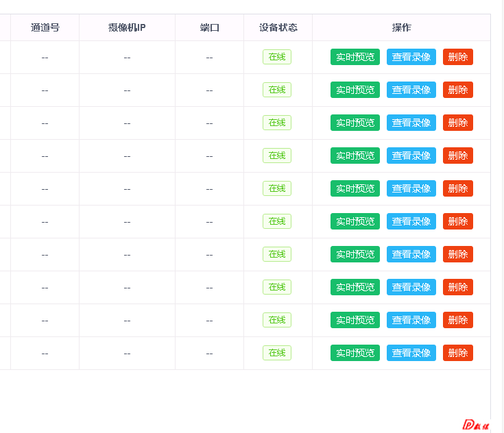Click 删除 in the last table row
Viewport: 504px width, 433px height.
pos(458,353)
